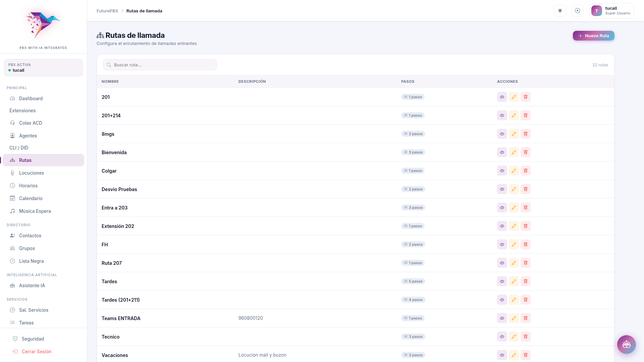Open the tucall user profile menu
The height and width of the screenshot is (362, 644).
[x=611, y=11]
